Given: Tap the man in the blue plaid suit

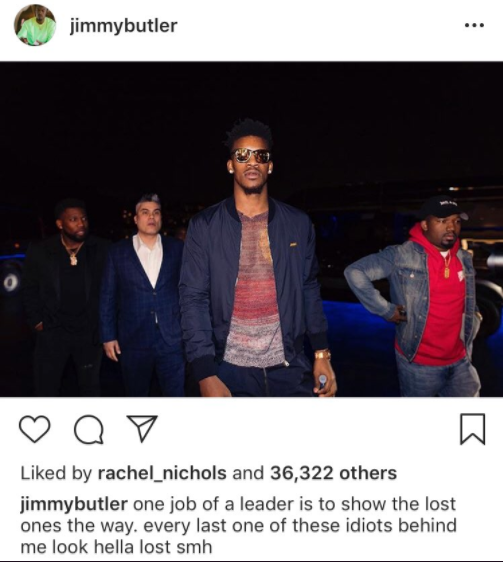Looking at the screenshot, I should pos(142,294).
